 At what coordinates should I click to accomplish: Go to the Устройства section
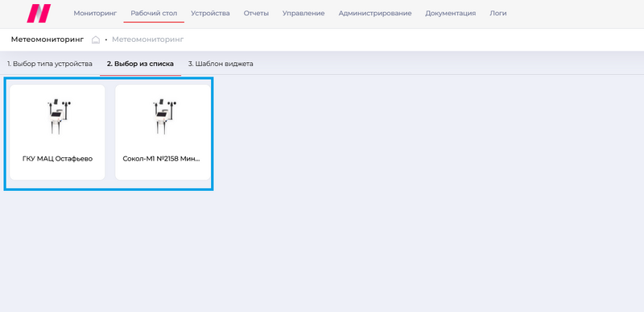[210, 13]
